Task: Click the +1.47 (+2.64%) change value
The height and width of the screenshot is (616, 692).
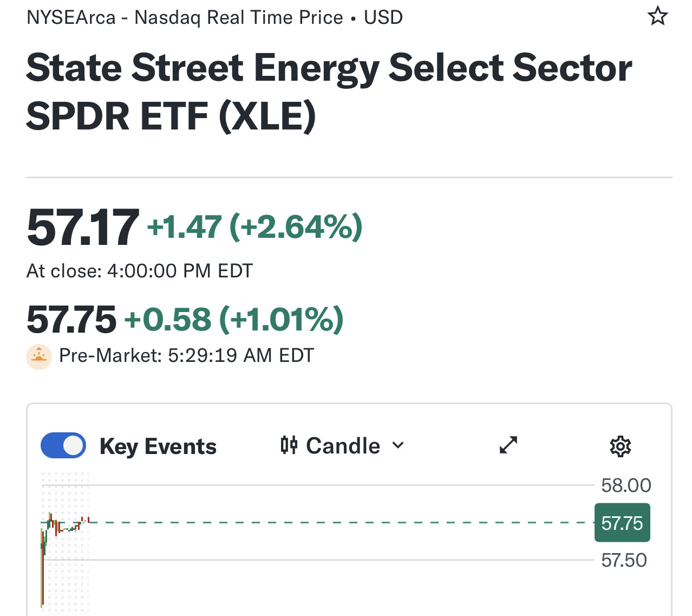Action: point(254,226)
